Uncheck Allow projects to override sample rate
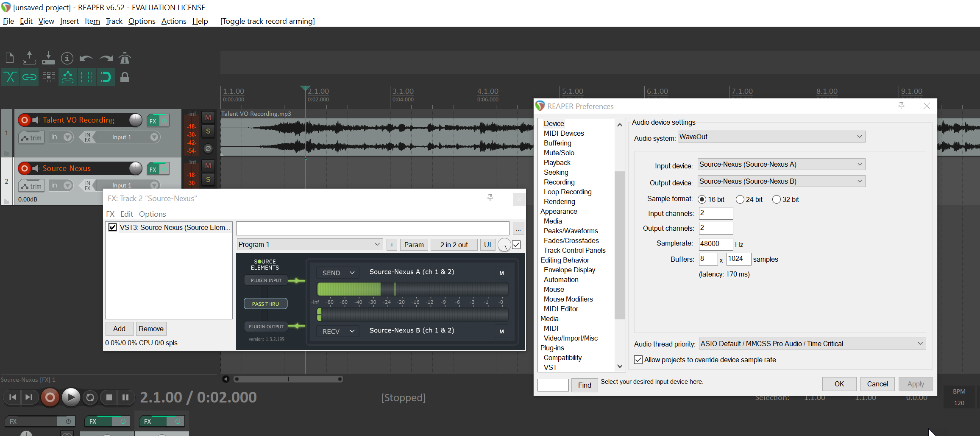This screenshot has width=980, height=436. click(x=638, y=360)
